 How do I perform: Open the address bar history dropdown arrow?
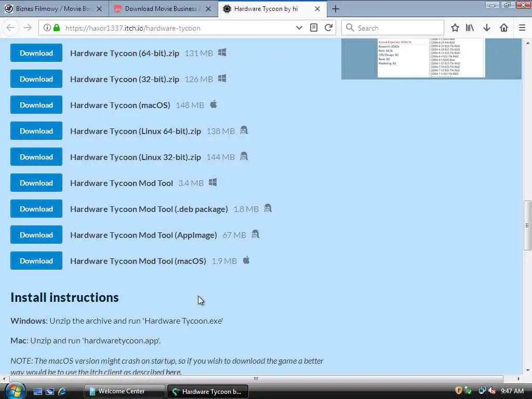coord(299,28)
